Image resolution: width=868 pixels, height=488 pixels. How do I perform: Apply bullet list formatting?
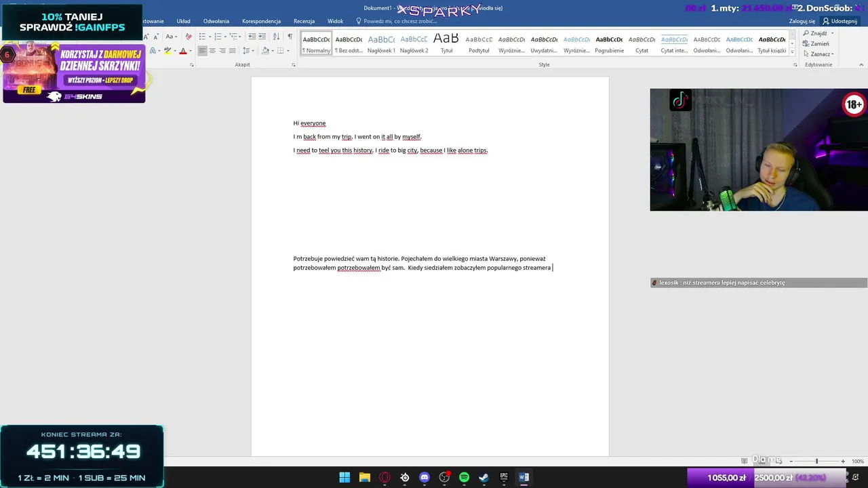(202, 37)
